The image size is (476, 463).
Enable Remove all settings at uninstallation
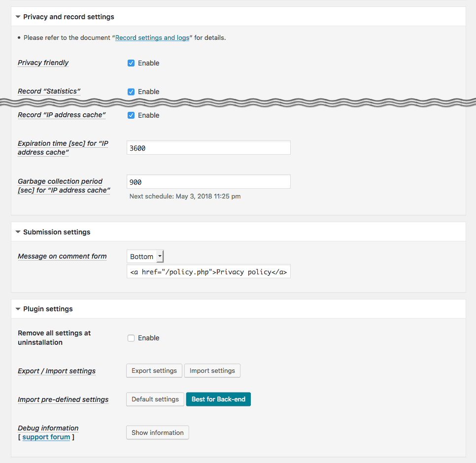click(x=131, y=338)
